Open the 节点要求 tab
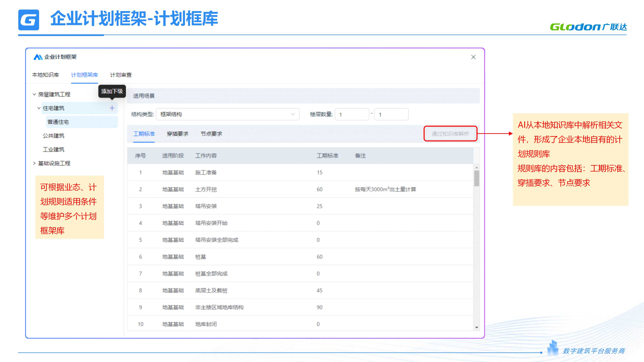Viewport: 644px width, 362px height. 211,134
